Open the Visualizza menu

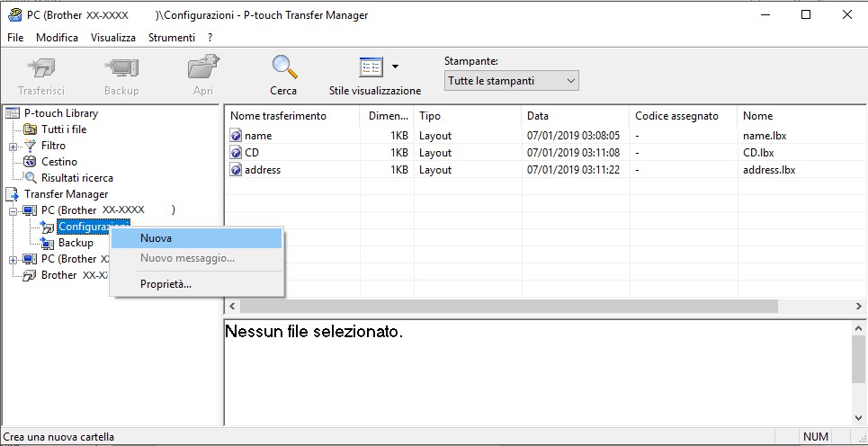tap(113, 38)
